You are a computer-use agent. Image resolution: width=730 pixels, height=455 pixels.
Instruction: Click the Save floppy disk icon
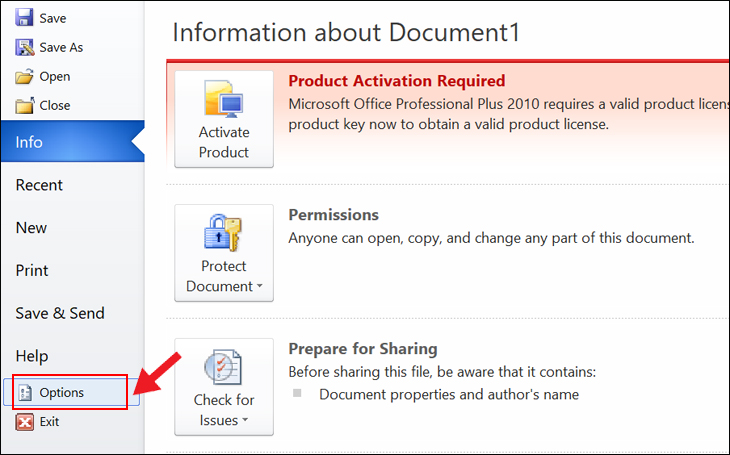[x=24, y=18]
